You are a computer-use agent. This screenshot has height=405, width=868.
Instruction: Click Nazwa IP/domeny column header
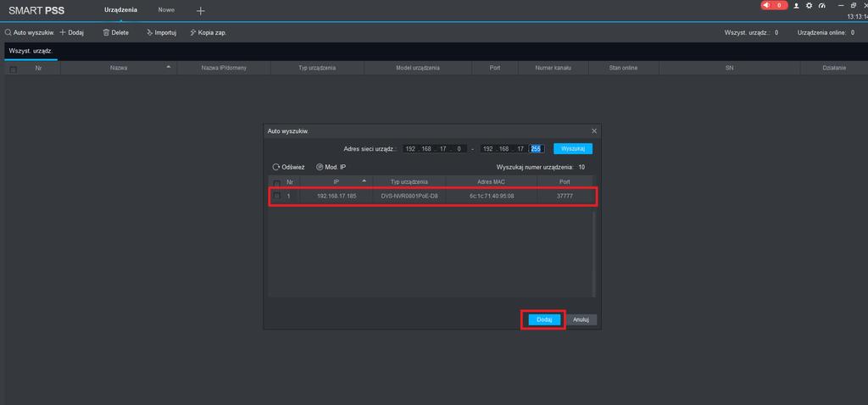click(x=224, y=68)
